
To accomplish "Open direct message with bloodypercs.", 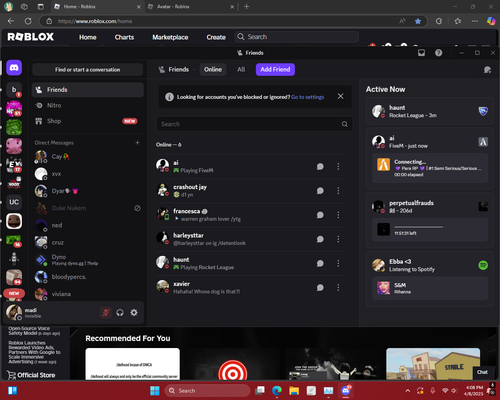I will tap(88, 277).
